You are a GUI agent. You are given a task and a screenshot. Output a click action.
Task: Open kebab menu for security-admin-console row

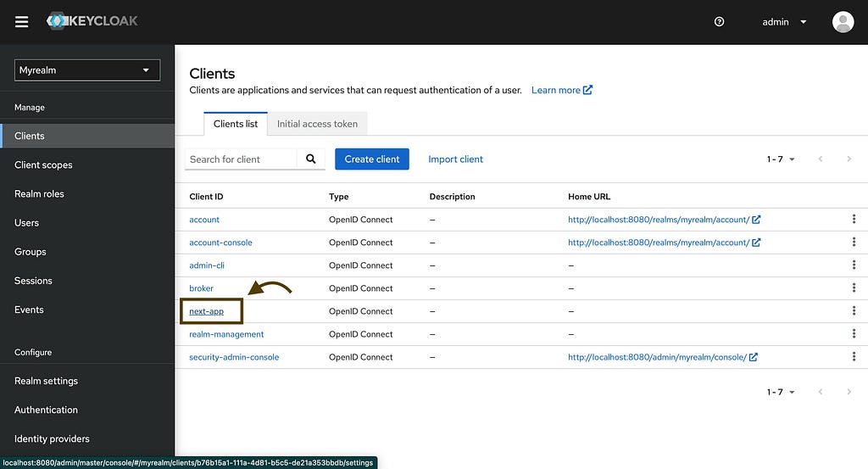[x=854, y=357]
